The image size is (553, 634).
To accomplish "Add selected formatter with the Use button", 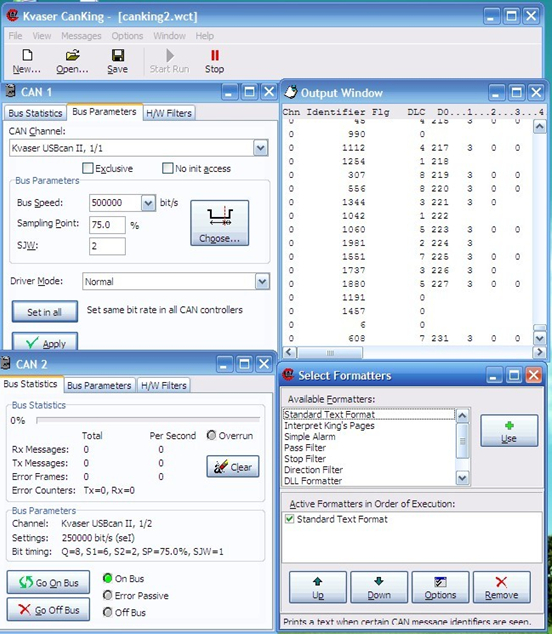I will pos(509,431).
